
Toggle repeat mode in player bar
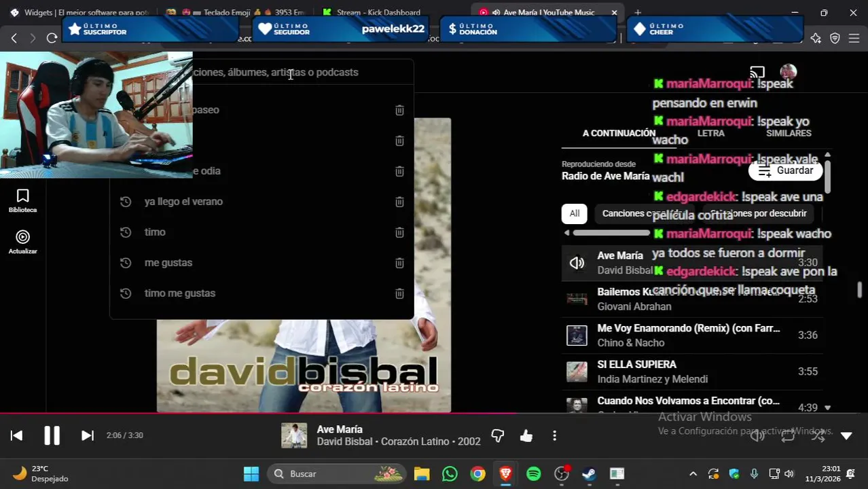(x=788, y=436)
